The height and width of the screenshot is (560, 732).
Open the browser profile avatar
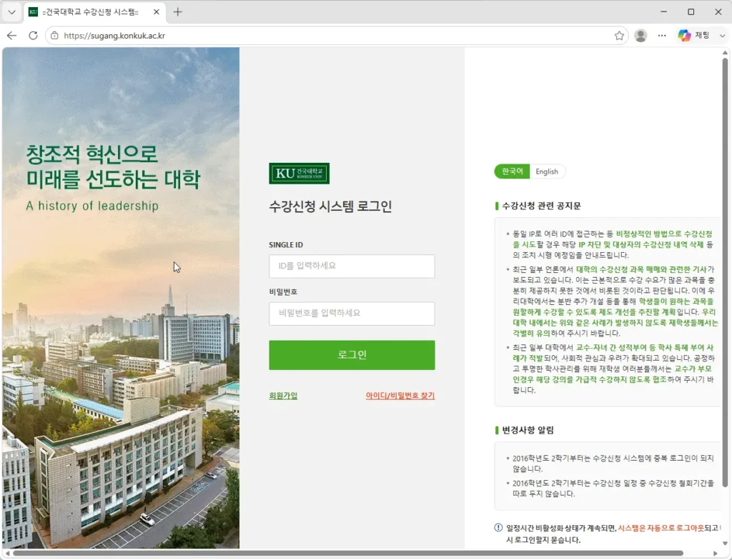tap(640, 36)
